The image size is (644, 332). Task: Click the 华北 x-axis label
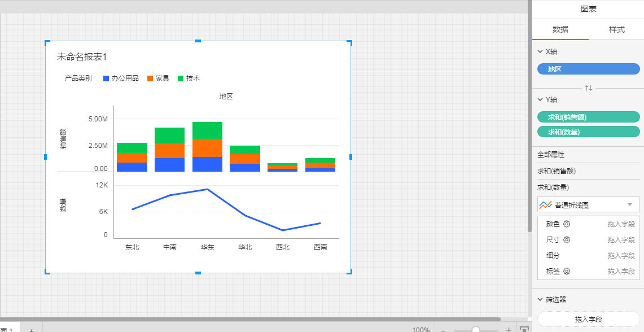245,247
